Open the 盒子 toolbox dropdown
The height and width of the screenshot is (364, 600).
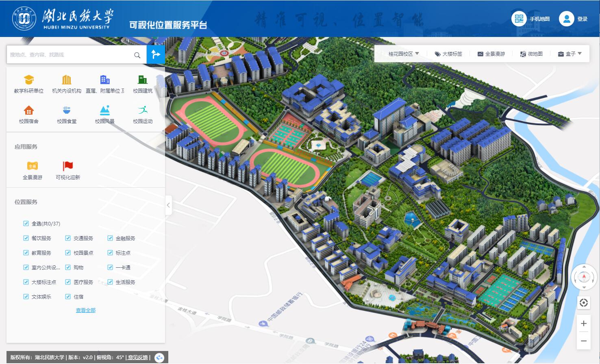pyautogui.click(x=570, y=54)
